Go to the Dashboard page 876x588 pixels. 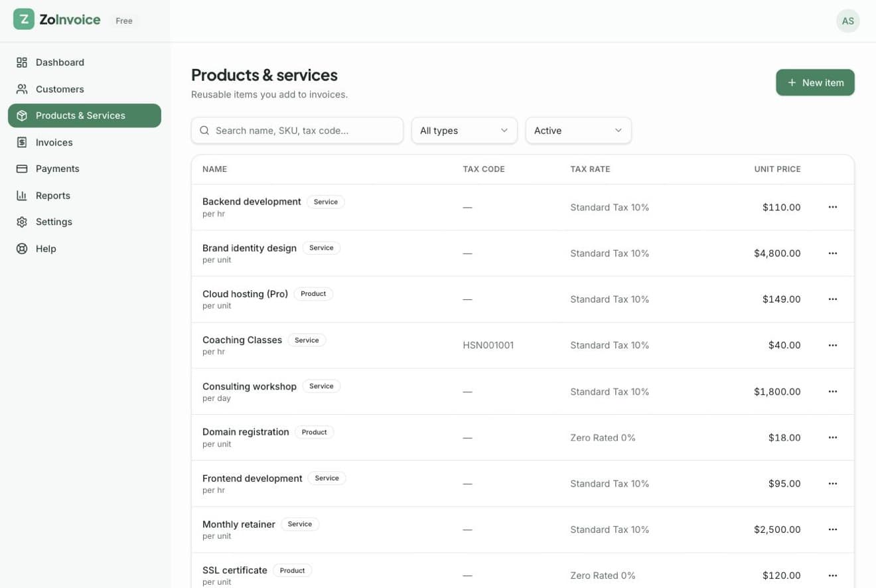click(x=84, y=62)
